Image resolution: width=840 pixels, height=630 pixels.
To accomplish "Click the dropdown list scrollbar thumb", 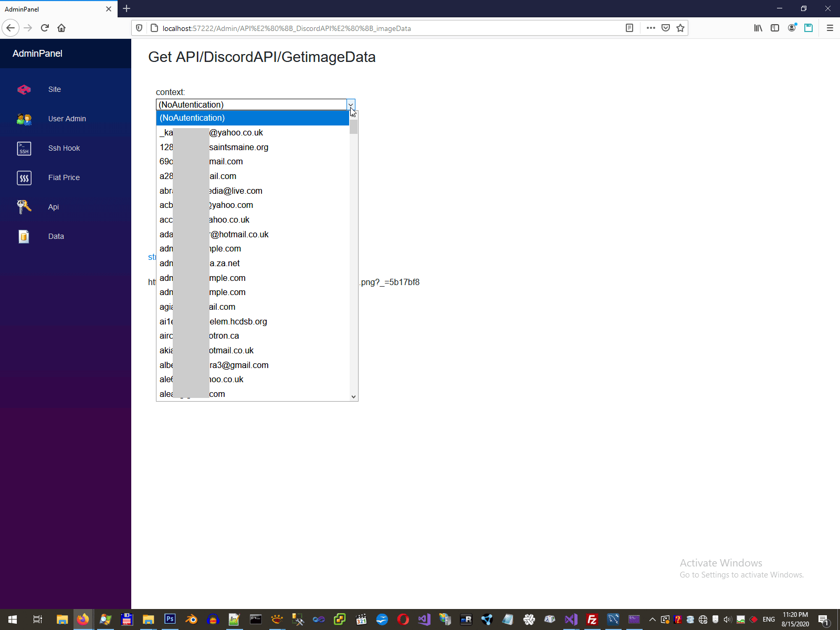I will click(x=354, y=127).
